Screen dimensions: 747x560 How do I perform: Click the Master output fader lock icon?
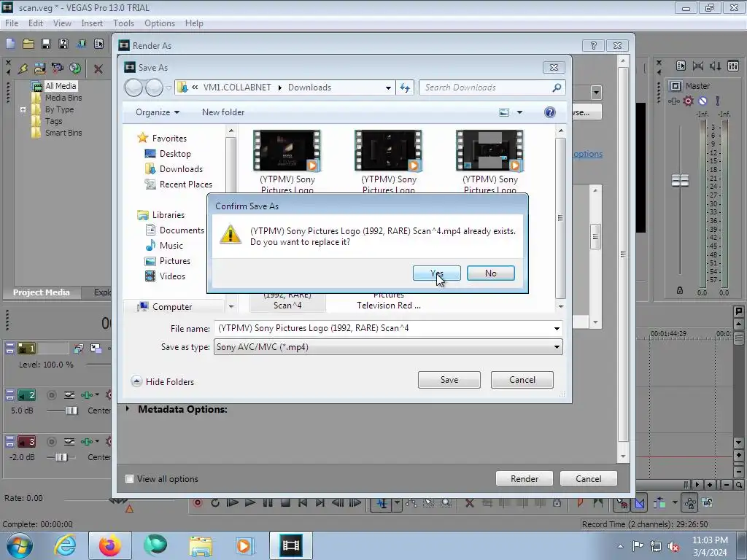tap(680, 290)
